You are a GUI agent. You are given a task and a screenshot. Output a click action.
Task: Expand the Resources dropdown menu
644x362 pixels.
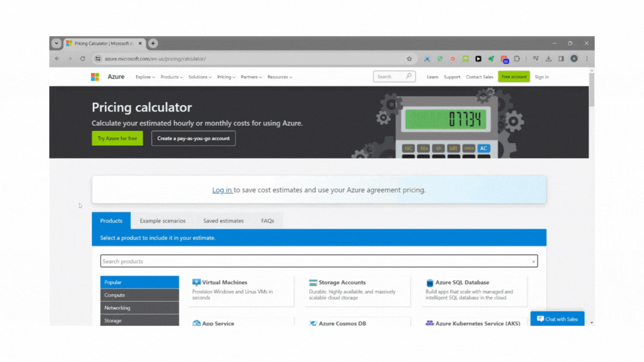[280, 77]
